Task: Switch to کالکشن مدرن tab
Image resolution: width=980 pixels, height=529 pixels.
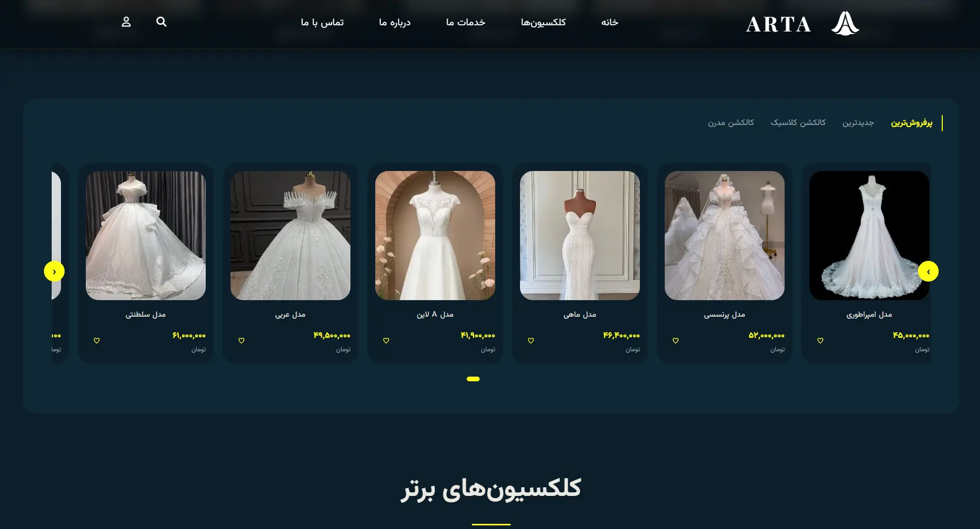Action: (x=731, y=123)
